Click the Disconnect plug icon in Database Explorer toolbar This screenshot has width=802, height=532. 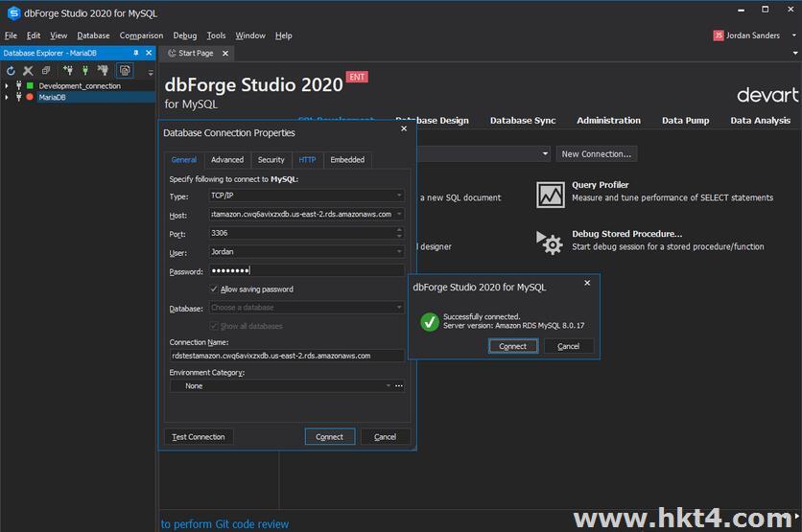103,71
